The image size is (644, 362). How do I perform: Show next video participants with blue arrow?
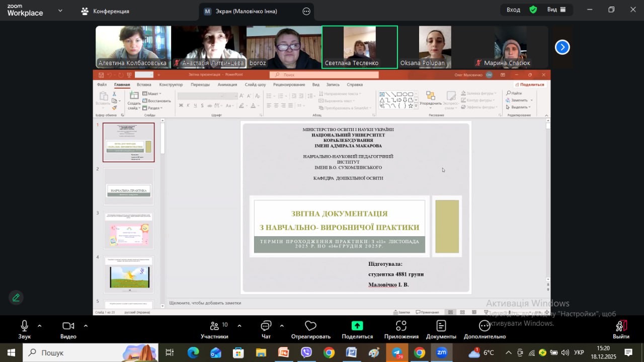click(562, 47)
